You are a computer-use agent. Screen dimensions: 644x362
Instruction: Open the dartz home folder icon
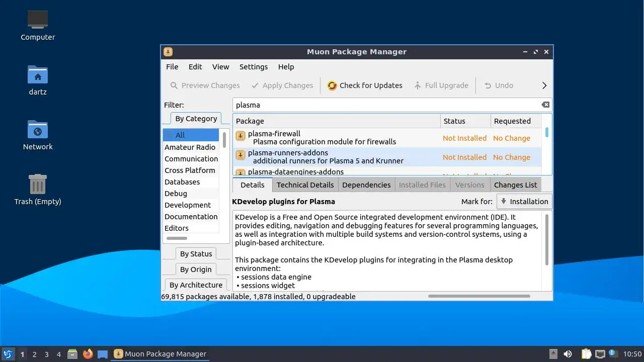[x=38, y=79]
